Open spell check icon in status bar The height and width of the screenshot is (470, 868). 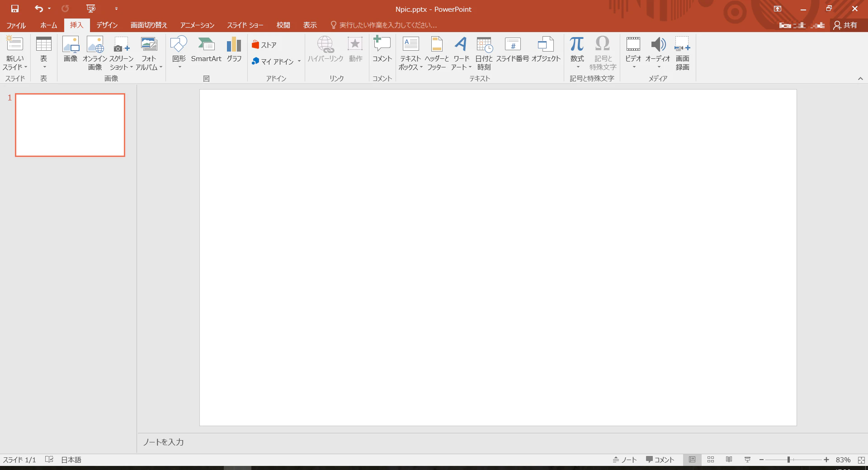pos(49,460)
